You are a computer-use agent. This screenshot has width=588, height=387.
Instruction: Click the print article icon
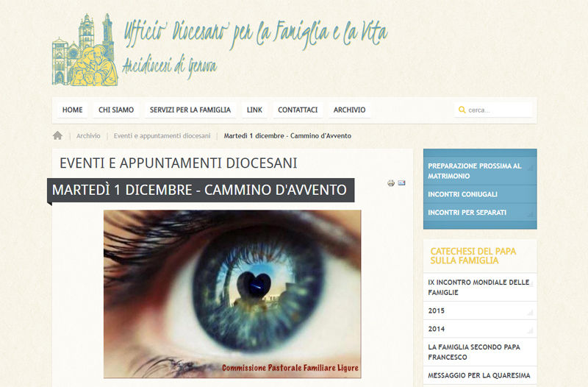[391, 182]
